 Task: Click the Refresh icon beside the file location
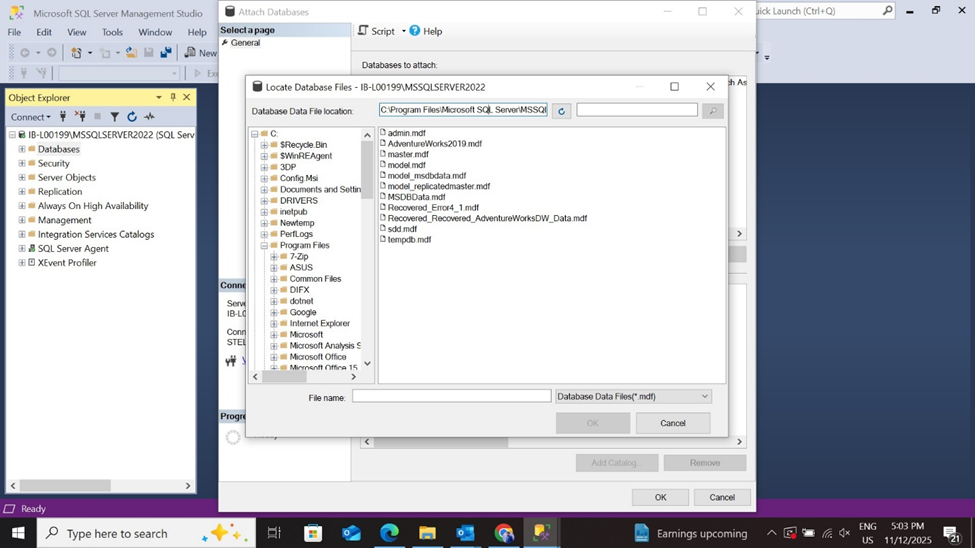tap(561, 111)
